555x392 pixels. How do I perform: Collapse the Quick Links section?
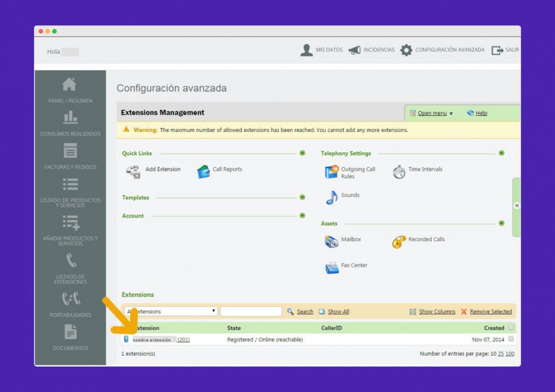click(x=302, y=153)
